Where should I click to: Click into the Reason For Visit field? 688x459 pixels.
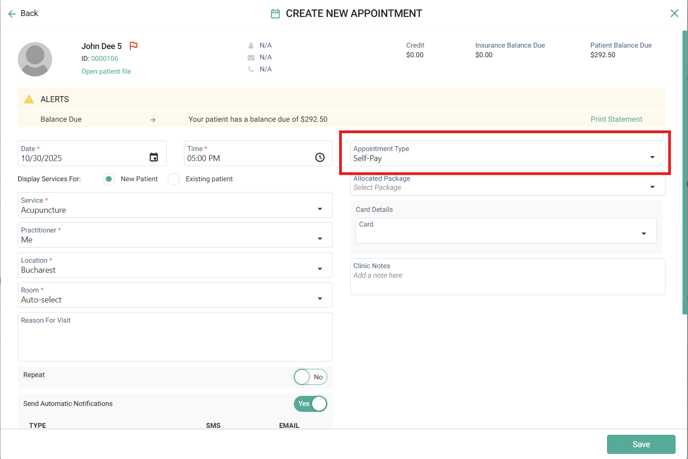pyautogui.click(x=175, y=340)
